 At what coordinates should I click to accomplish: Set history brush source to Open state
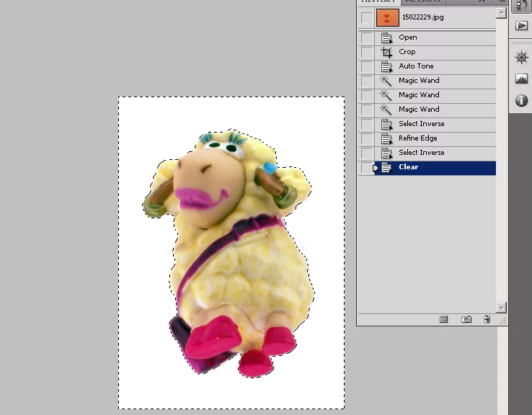pyautogui.click(x=366, y=38)
